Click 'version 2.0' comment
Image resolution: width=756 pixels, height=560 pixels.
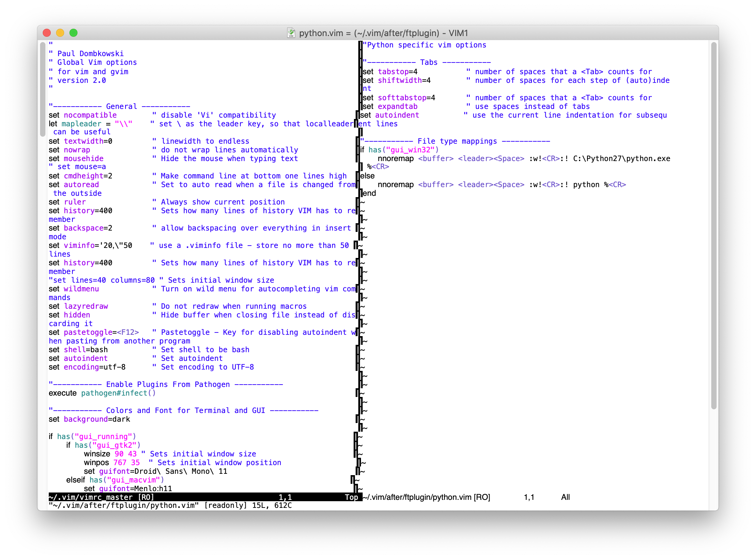(77, 80)
